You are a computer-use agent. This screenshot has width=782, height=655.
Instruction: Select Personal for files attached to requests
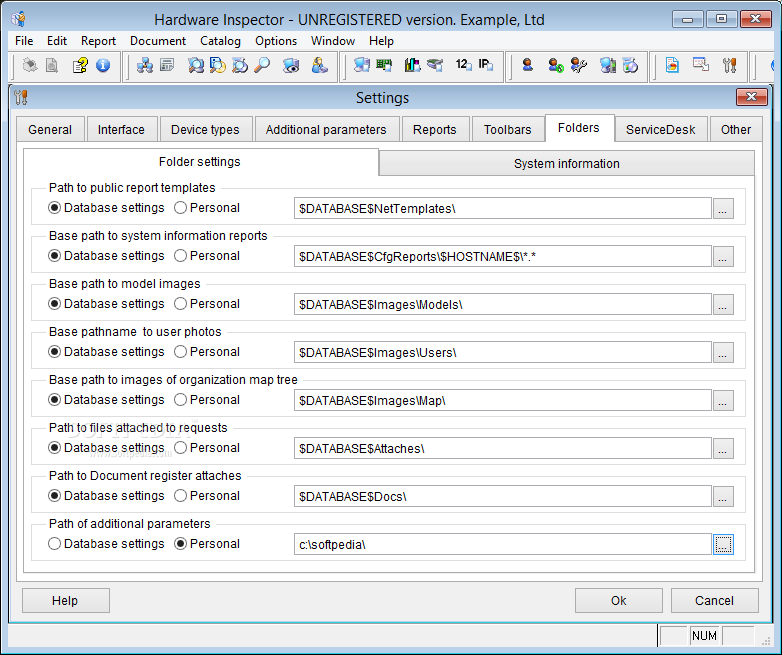[x=207, y=447]
